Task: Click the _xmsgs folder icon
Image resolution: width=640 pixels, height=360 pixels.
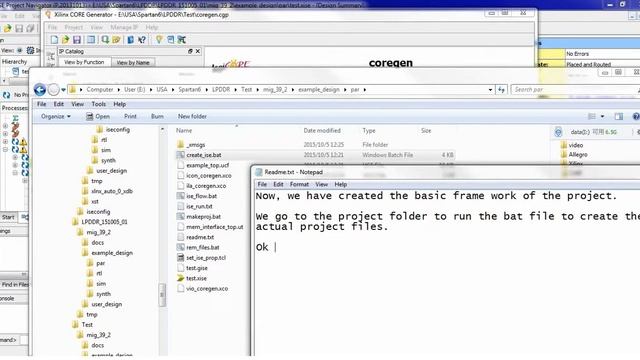Action: (x=181, y=144)
